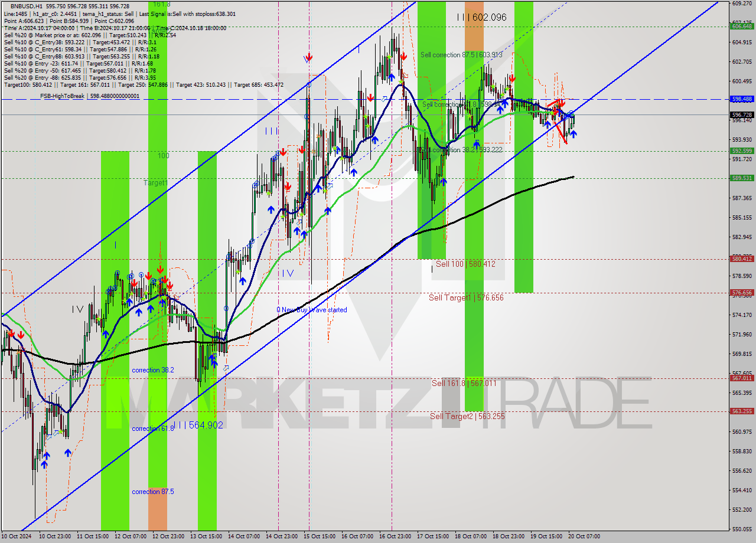Click the 552.200 price axis value
The height and width of the screenshot is (543, 756).
pos(742,509)
